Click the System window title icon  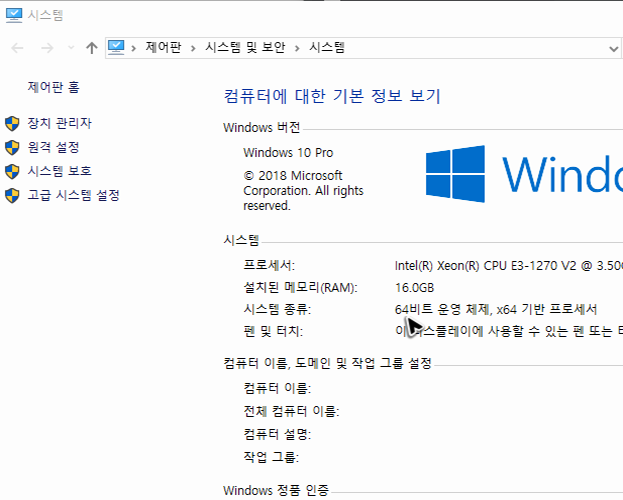pos(14,15)
